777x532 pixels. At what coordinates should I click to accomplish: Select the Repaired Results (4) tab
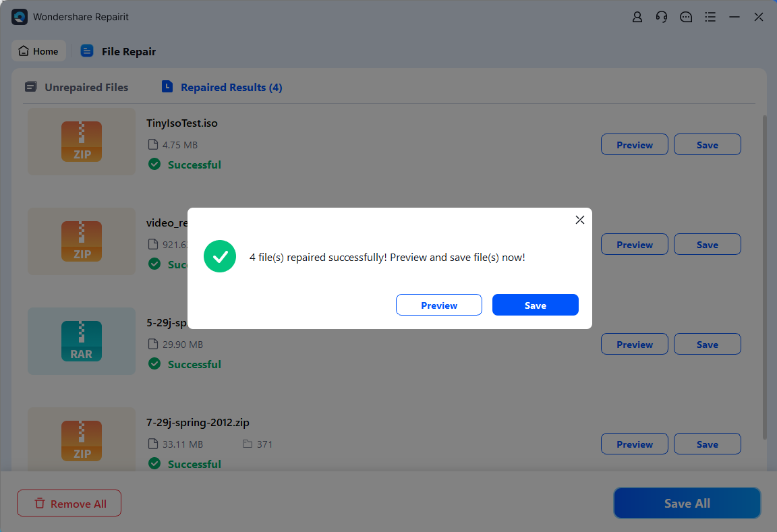[x=222, y=87]
